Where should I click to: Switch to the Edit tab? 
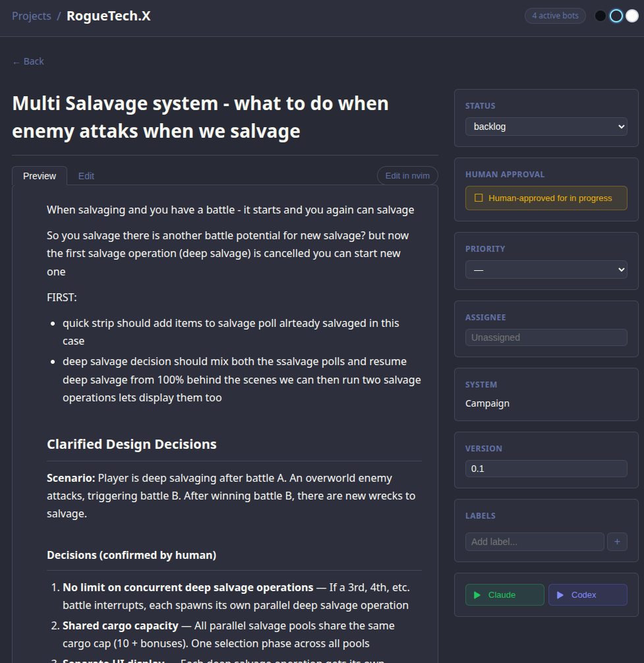tap(86, 176)
